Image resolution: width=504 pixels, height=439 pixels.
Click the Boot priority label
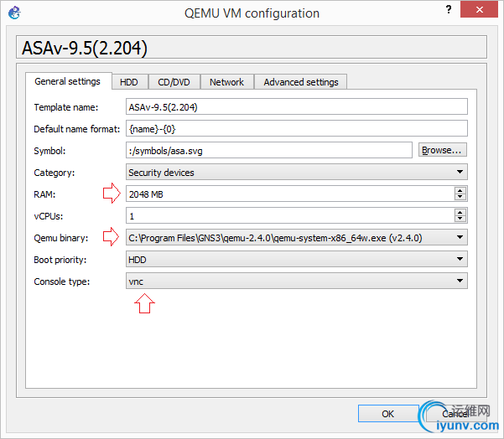pyautogui.click(x=60, y=260)
